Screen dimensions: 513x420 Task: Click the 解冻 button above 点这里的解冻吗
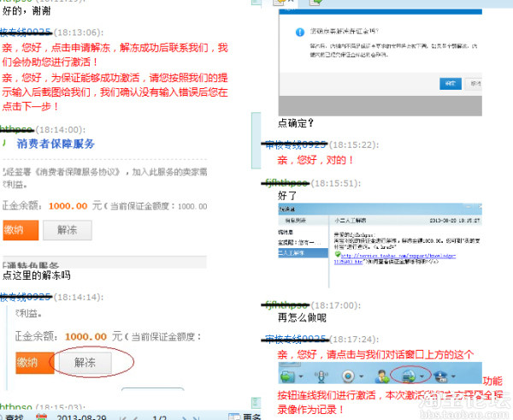[x=68, y=230]
